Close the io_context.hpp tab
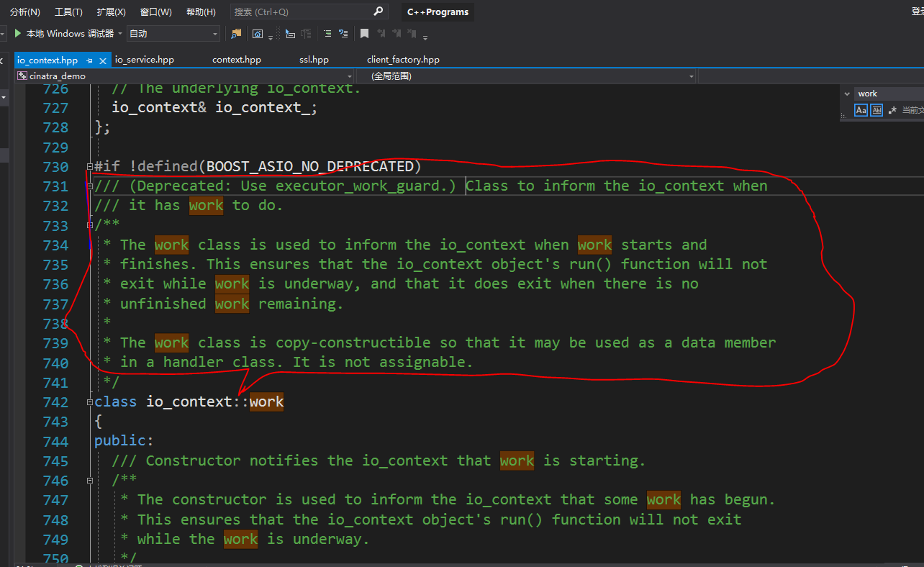 pos(103,60)
